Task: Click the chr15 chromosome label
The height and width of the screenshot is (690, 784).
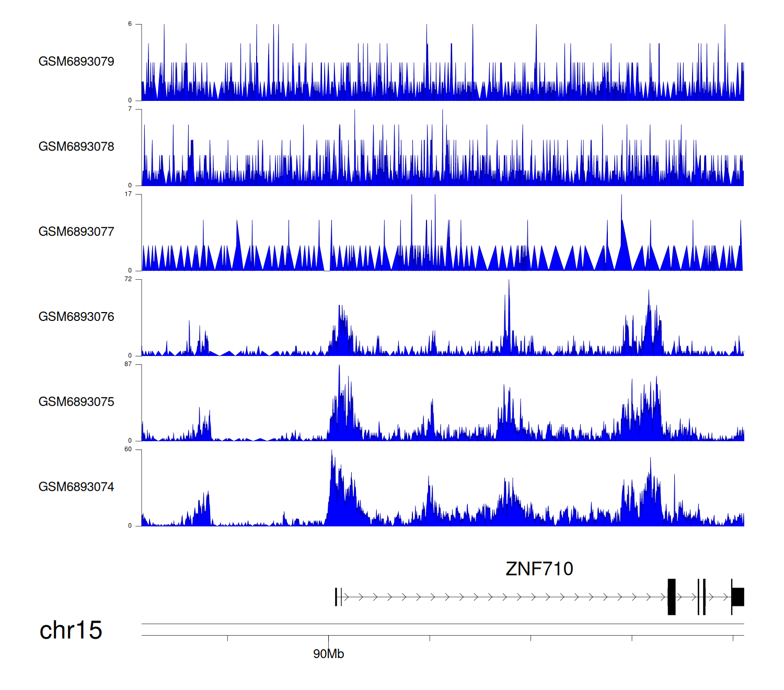Action: pyautogui.click(x=71, y=630)
